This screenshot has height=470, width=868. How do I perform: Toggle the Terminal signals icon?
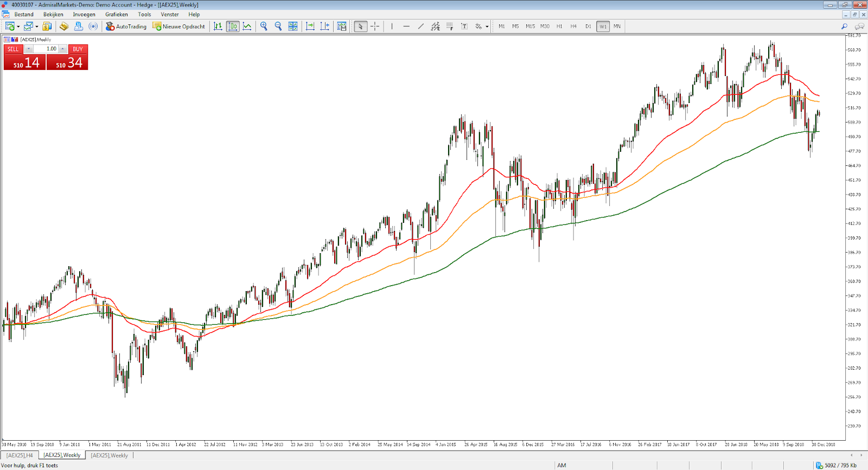click(x=93, y=26)
